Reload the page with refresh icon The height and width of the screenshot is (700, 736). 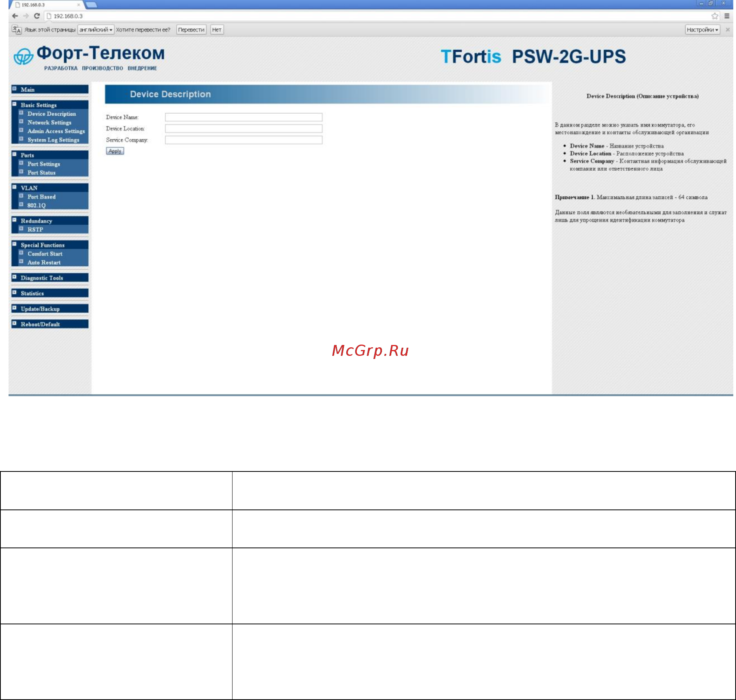pos(37,16)
